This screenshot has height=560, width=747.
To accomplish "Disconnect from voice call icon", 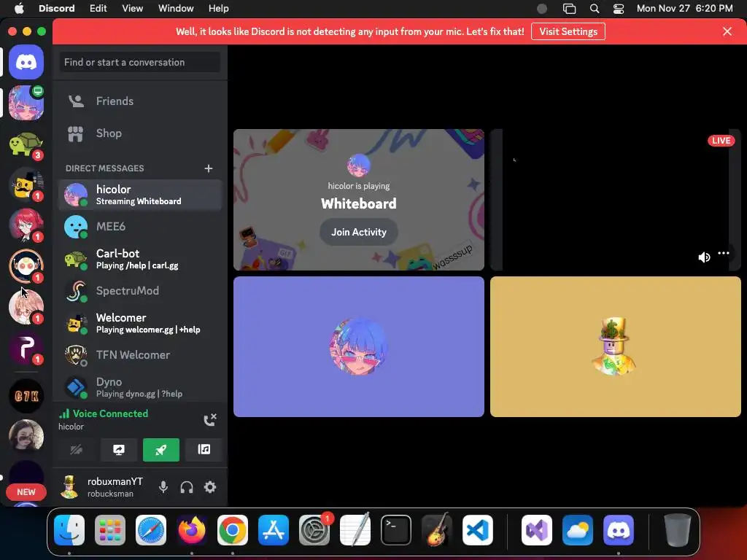I will (x=210, y=419).
